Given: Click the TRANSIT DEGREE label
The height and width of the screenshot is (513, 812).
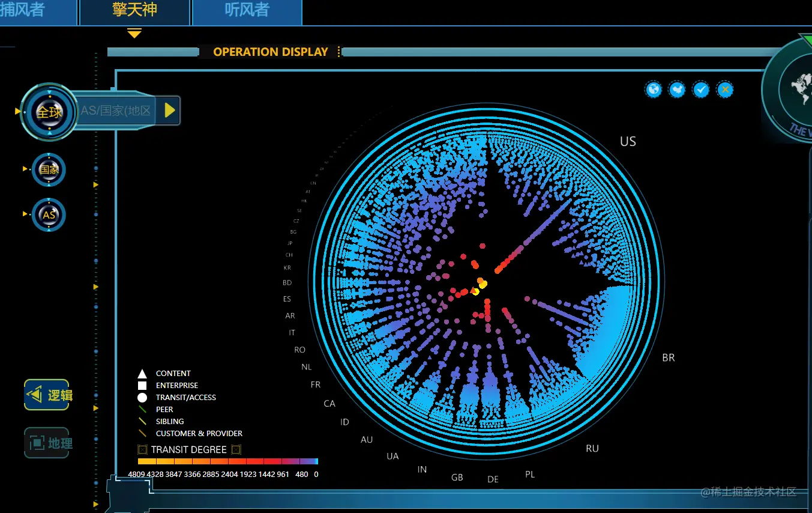Looking at the screenshot, I should click(189, 449).
